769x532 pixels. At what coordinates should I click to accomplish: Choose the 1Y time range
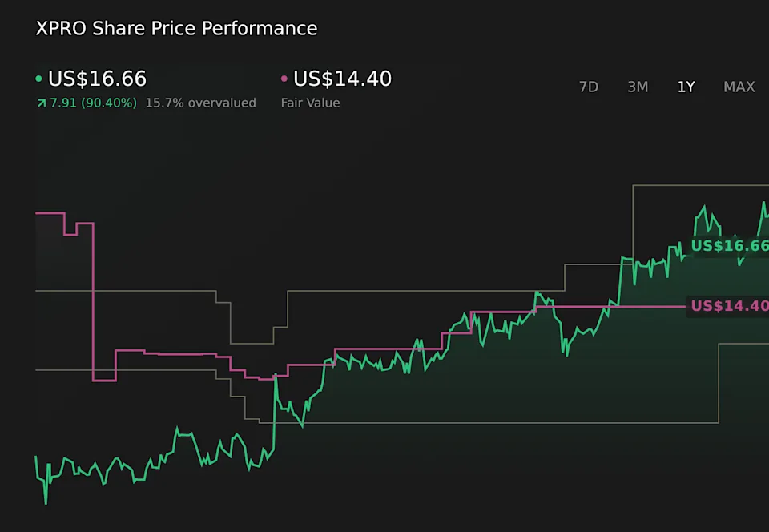(x=686, y=87)
